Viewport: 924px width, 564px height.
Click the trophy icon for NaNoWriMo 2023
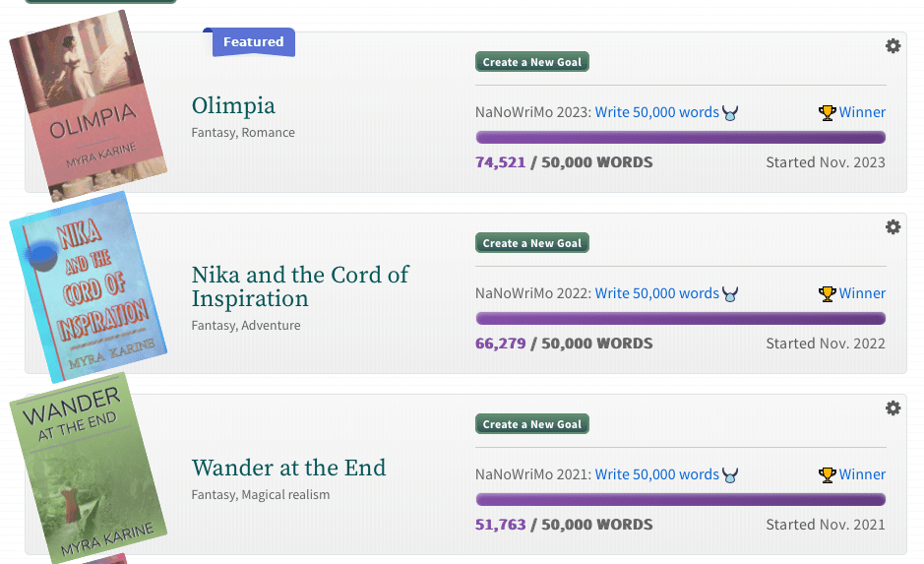point(827,112)
